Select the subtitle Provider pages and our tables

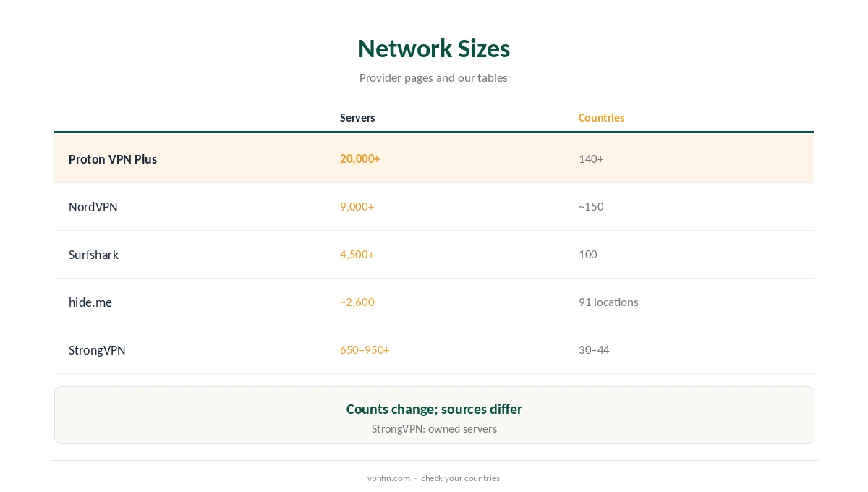[x=433, y=77]
